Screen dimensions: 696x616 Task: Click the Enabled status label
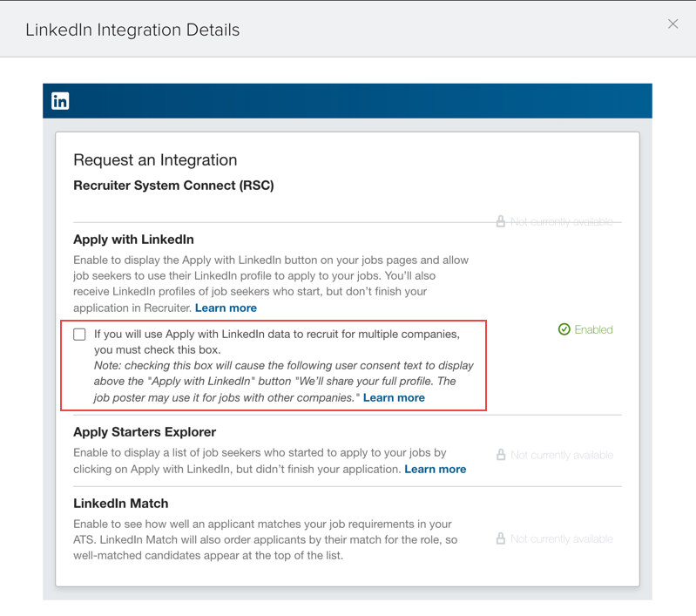click(x=593, y=329)
